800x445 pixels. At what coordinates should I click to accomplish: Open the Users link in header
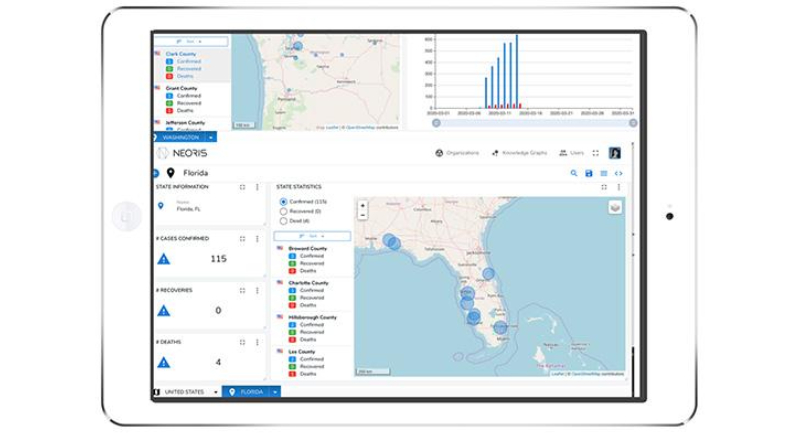click(x=571, y=153)
